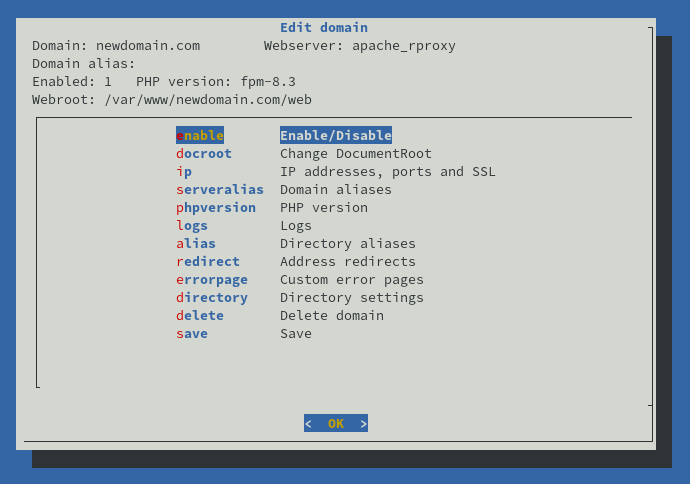The width and height of the screenshot is (690, 484).
Task: Click the 'Enabled: 1' text
Action: (72, 82)
